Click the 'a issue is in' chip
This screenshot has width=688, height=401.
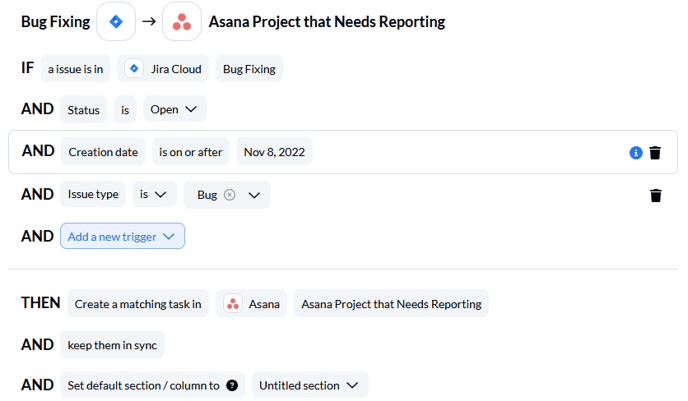click(75, 69)
